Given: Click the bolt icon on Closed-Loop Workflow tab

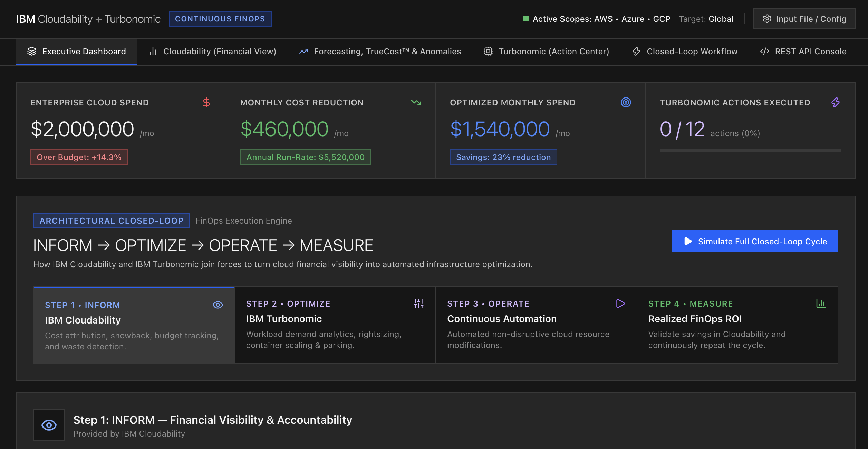Looking at the screenshot, I should (x=636, y=52).
